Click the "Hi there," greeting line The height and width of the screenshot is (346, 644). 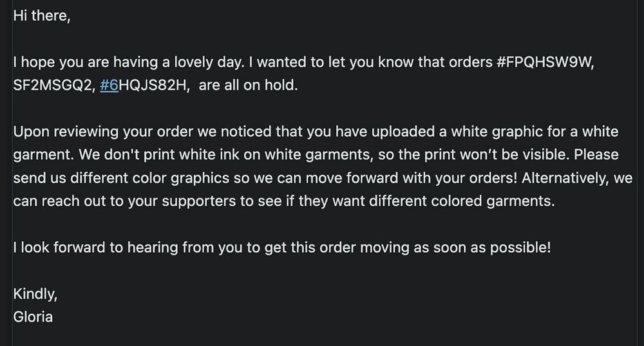pos(42,15)
